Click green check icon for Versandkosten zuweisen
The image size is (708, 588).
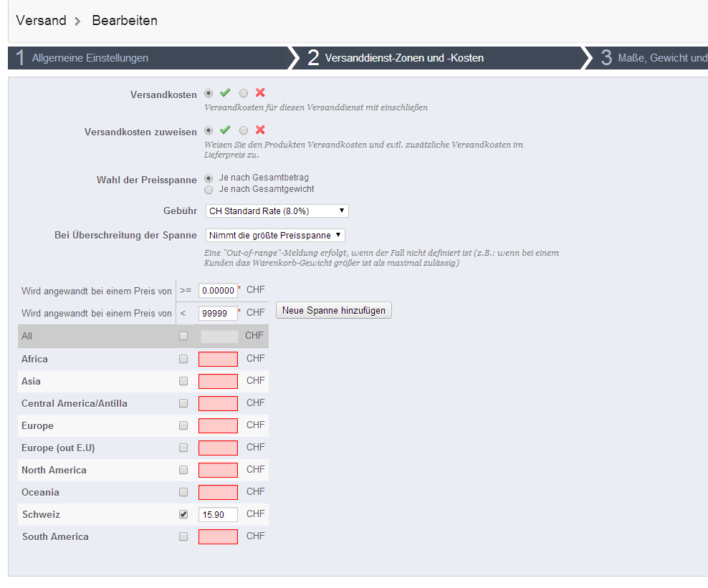[225, 130]
